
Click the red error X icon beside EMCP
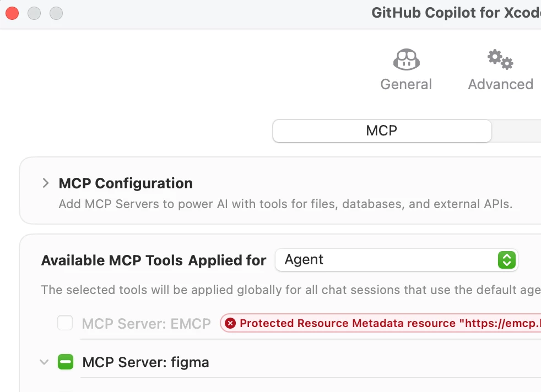click(x=230, y=323)
